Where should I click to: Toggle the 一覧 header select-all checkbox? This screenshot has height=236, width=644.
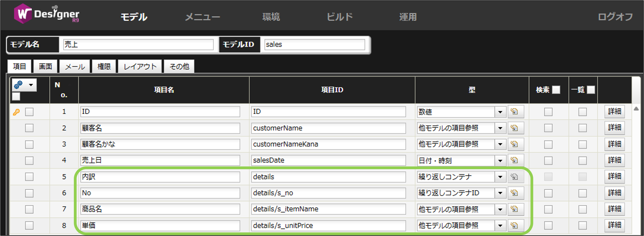(x=591, y=90)
